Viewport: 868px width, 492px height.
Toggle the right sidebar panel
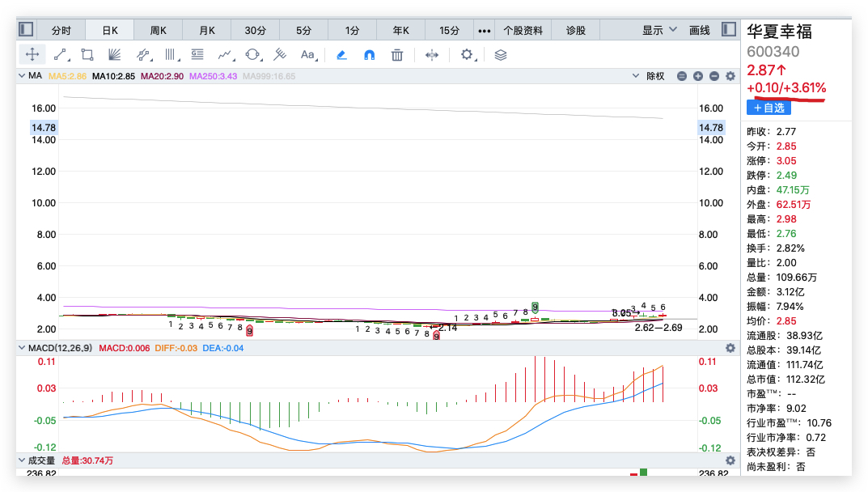[x=728, y=30]
